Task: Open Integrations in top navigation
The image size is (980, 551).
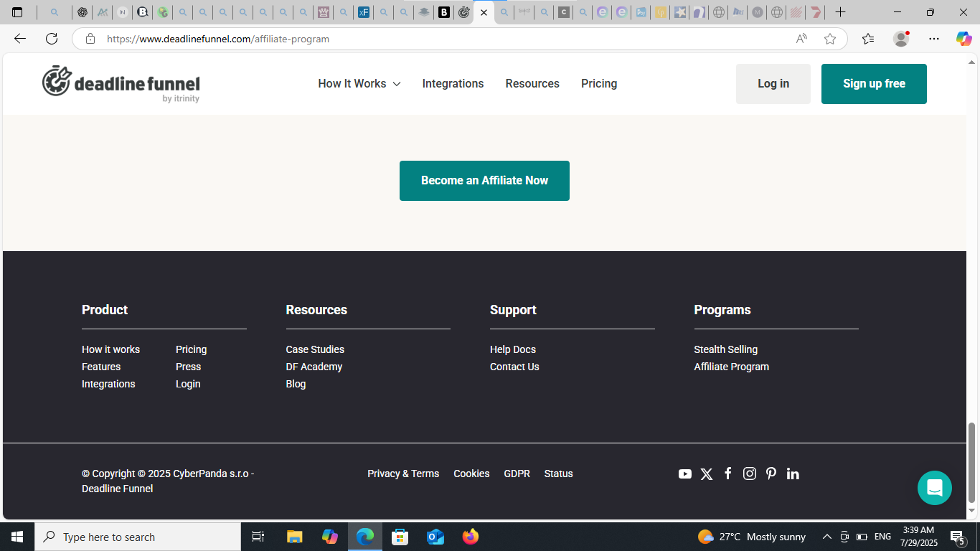Action: pyautogui.click(x=453, y=84)
